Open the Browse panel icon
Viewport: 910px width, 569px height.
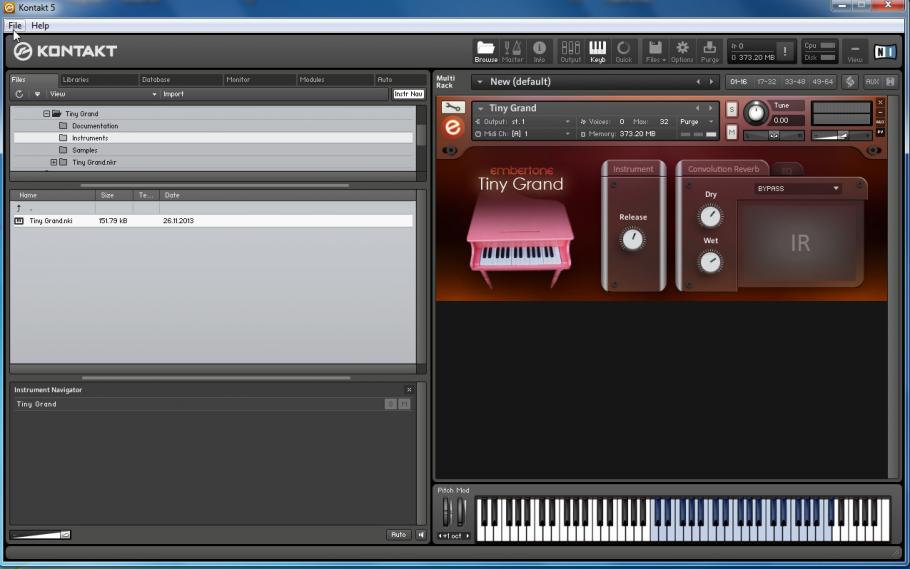point(486,51)
